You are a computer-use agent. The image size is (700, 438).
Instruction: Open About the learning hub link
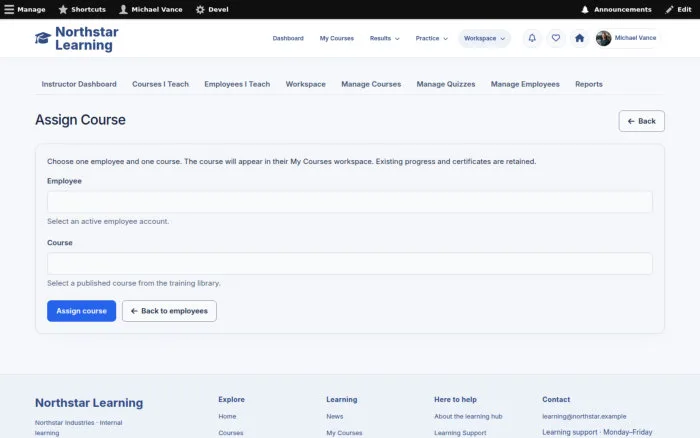point(468,416)
